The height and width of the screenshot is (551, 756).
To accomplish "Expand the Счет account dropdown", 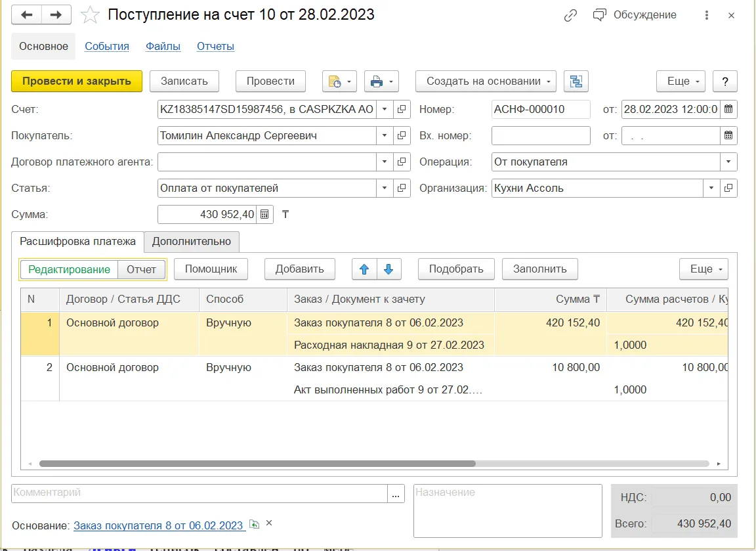I will 385,109.
